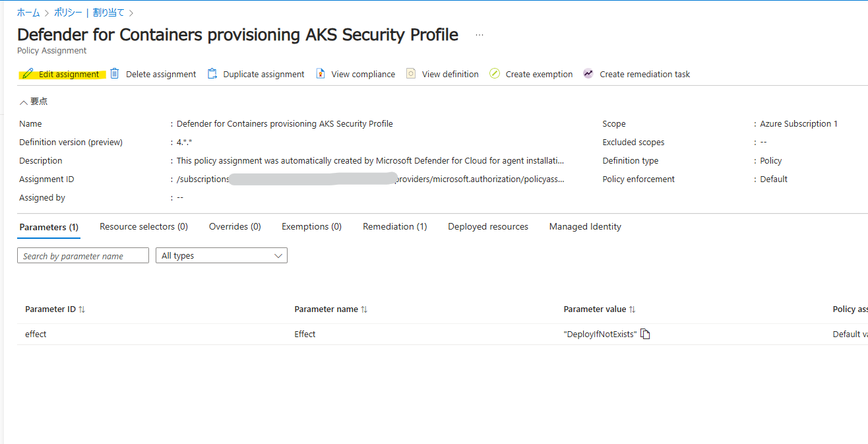Click Policy enforcement value Default
This screenshot has height=444, width=868.
pyautogui.click(x=774, y=179)
